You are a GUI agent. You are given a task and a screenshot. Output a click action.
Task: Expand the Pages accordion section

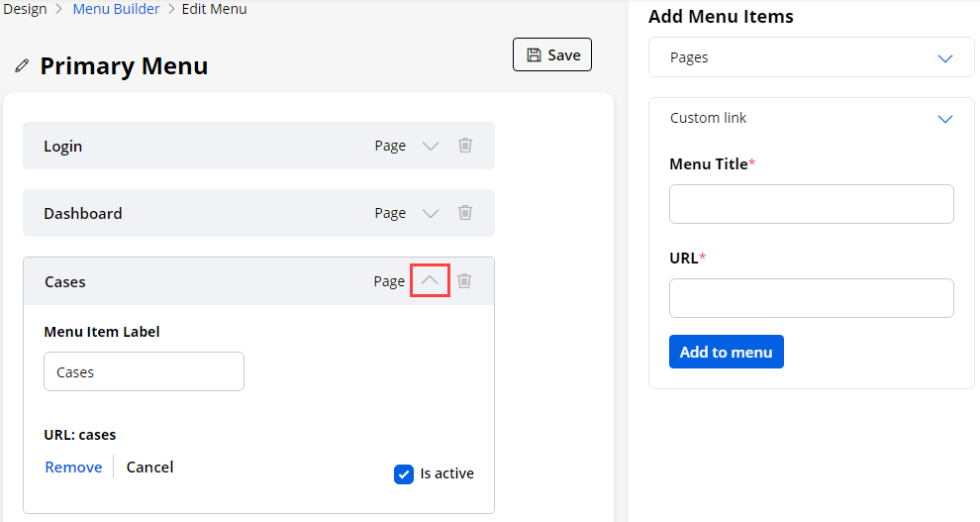click(944, 58)
